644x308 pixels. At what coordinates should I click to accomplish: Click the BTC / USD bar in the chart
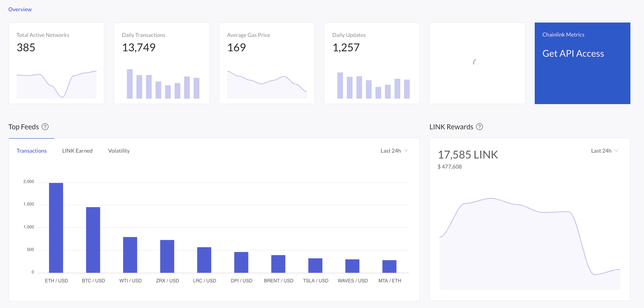(x=93, y=240)
